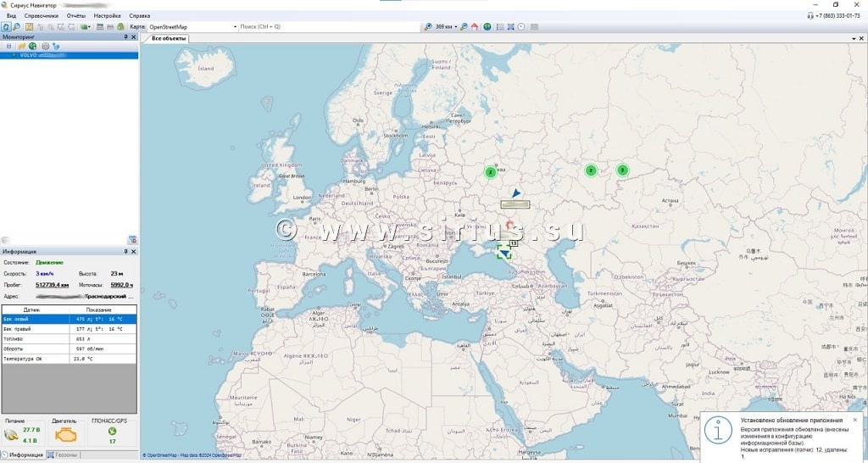Open the Карта map source dropdown
The height and width of the screenshot is (463, 868).
[235, 27]
